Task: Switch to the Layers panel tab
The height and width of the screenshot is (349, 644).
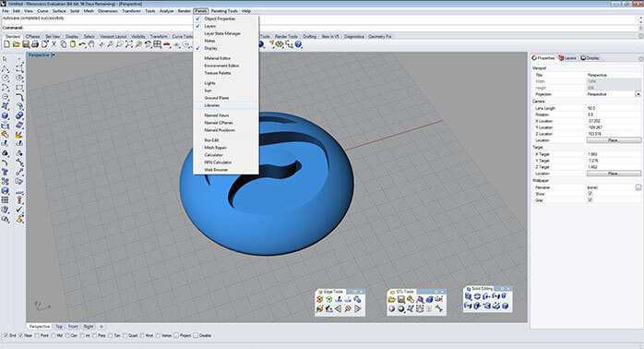Action: [567, 58]
